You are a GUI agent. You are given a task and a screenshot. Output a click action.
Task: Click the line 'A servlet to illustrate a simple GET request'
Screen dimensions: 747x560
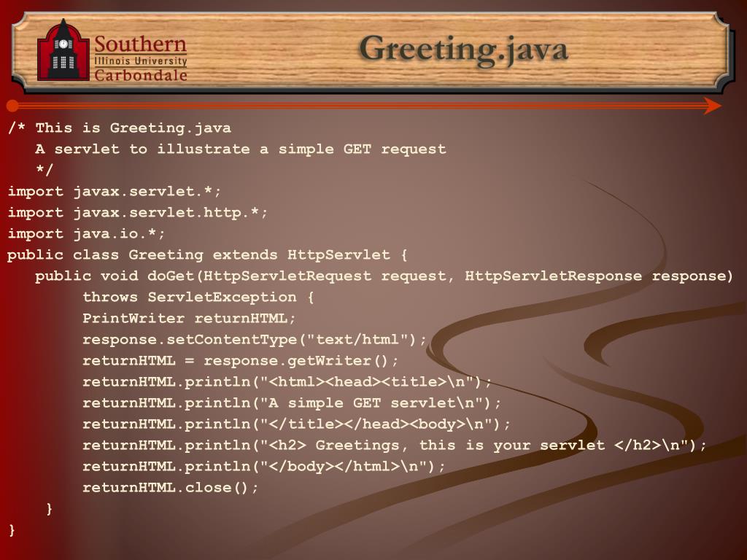(241, 149)
